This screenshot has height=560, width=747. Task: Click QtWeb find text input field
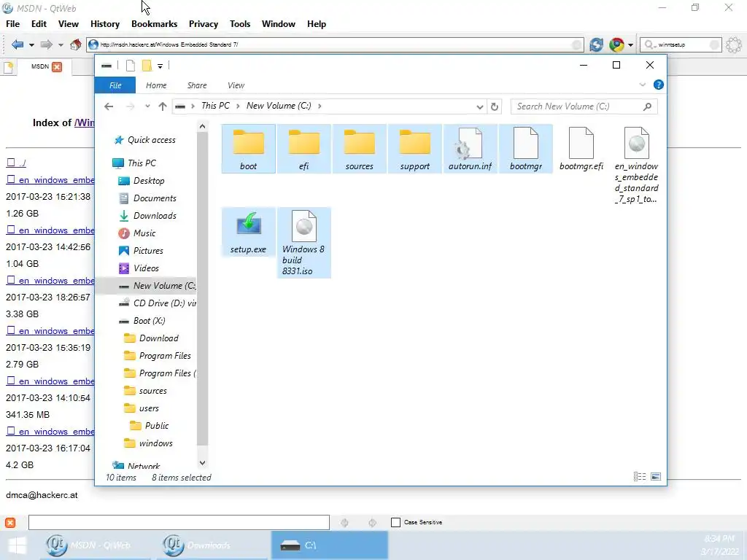[x=179, y=522]
